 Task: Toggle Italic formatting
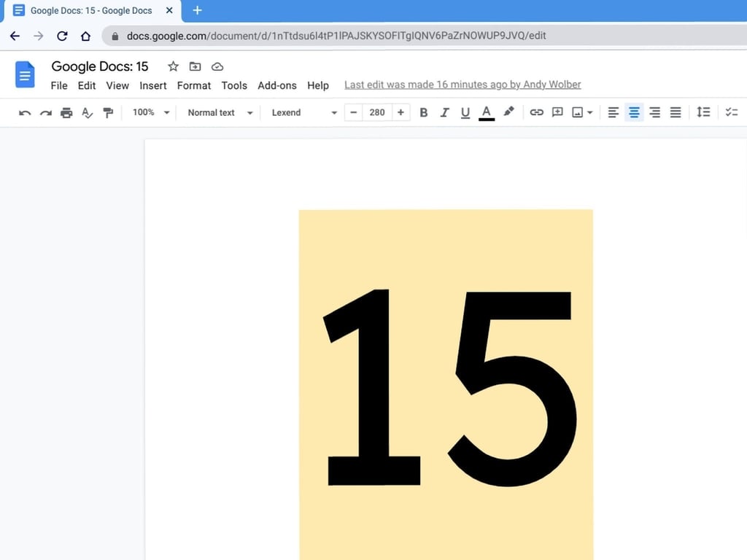(444, 112)
